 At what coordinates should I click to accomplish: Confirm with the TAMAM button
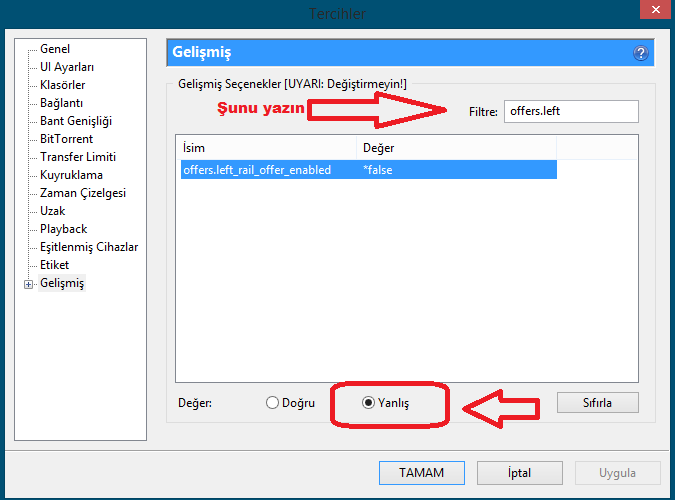[x=420, y=472]
